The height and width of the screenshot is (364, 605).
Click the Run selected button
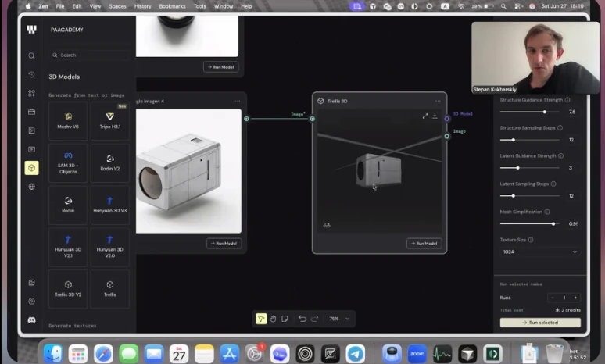tap(540, 323)
